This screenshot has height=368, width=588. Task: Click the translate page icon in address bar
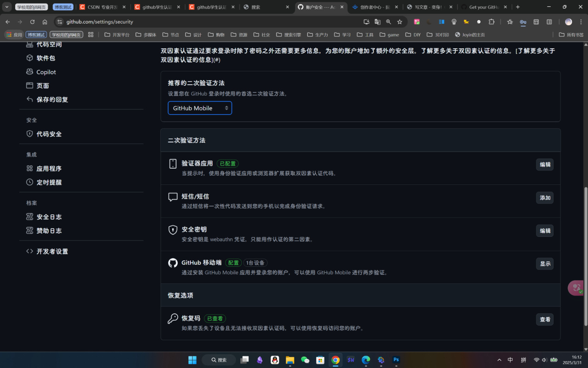coord(378,22)
